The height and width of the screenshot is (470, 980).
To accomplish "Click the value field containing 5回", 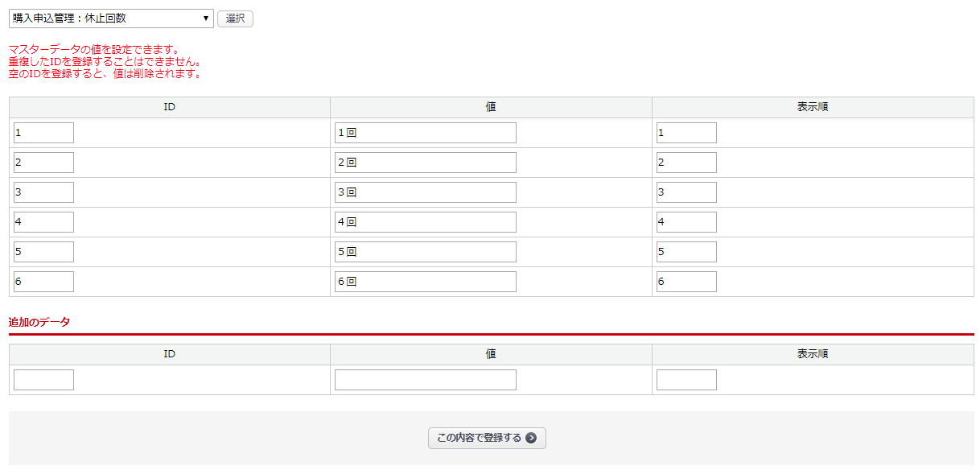I will [x=425, y=252].
